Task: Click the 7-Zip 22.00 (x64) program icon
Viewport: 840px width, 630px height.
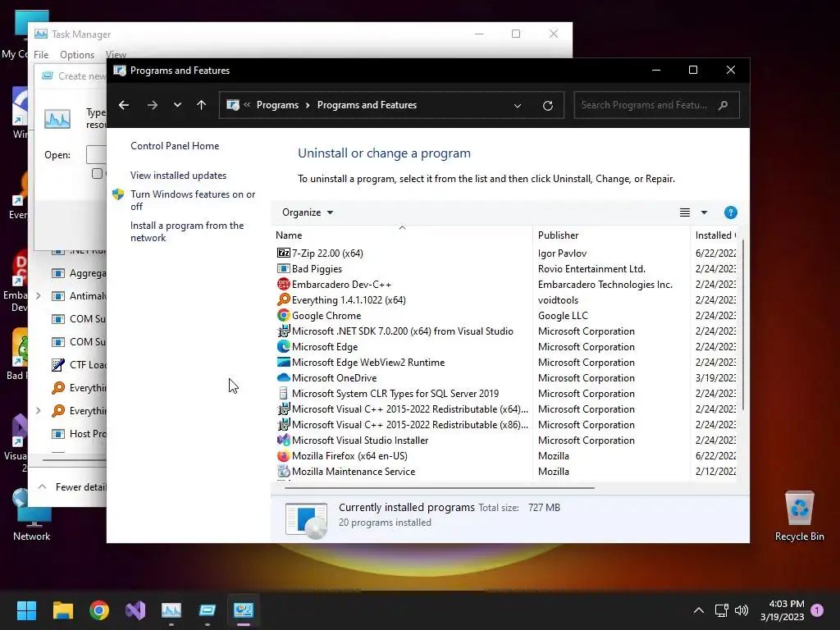Action: [283, 253]
